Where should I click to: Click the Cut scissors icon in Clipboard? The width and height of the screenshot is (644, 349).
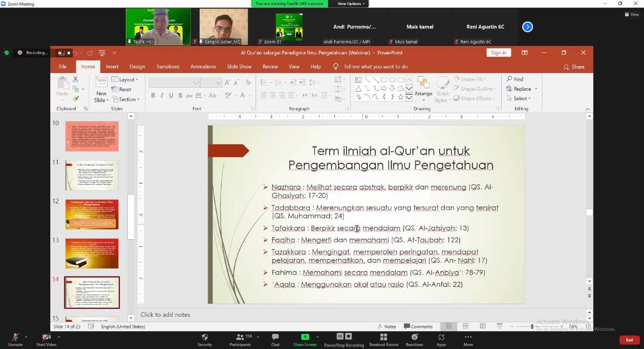click(75, 79)
